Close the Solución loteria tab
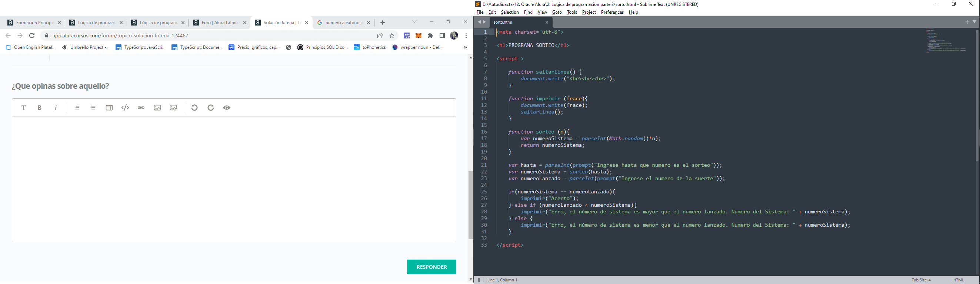Viewport: 980px width, 284px height. [x=307, y=23]
